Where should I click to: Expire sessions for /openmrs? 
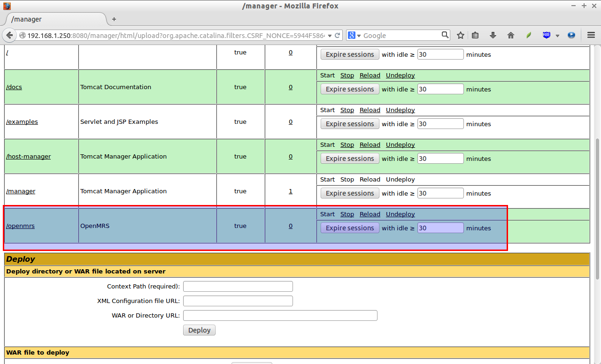click(x=350, y=228)
